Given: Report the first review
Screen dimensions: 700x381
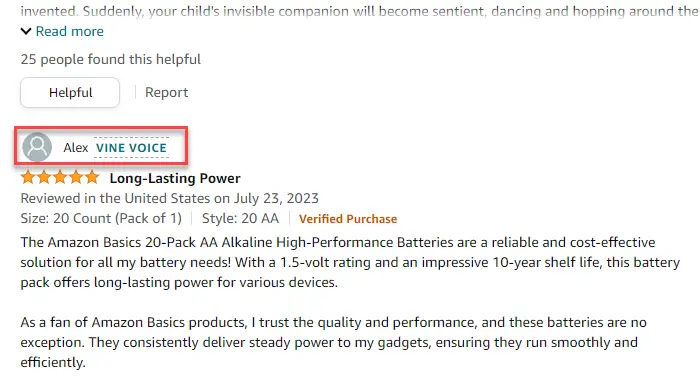Looking at the screenshot, I should pos(167,92).
